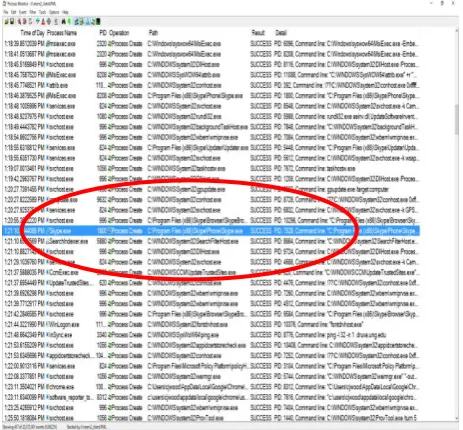Open the Options menu

54,12
